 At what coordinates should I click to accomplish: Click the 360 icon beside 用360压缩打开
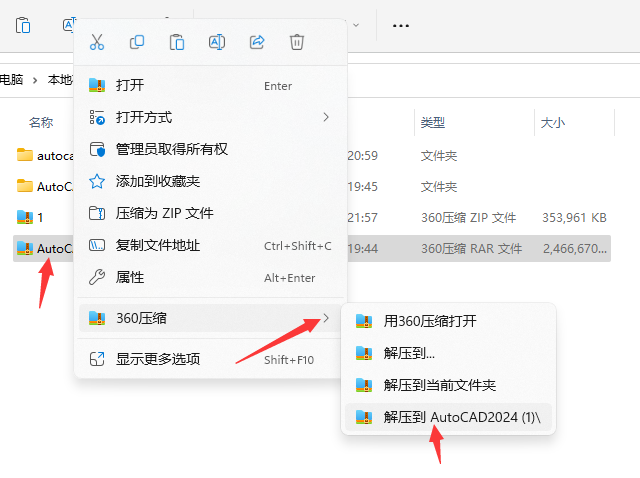pyautogui.click(x=364, y=321)
